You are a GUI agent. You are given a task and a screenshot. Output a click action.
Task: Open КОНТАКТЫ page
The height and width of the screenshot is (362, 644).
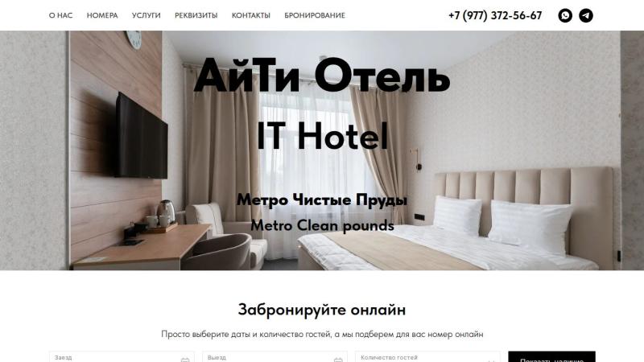point(251,15)
